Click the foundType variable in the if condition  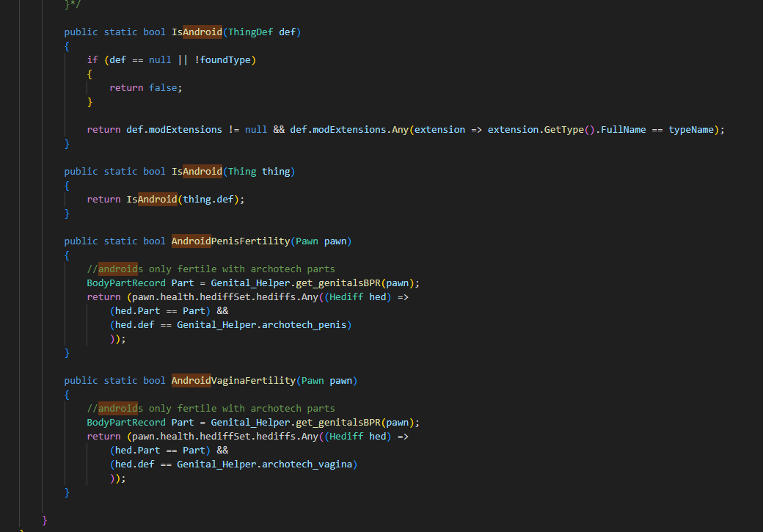[225, 60]
